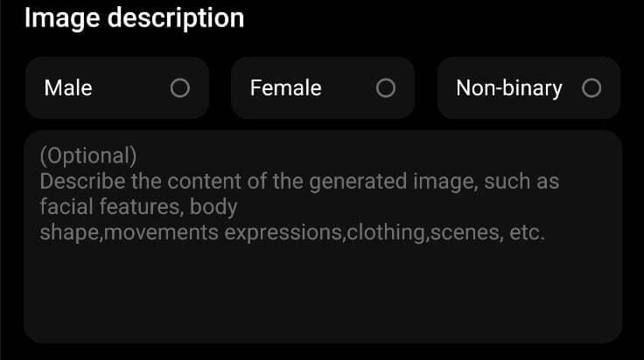644x360 pixels.
Task: Click the "facial features, body" placeholder line
Action: tap(138, 207)
